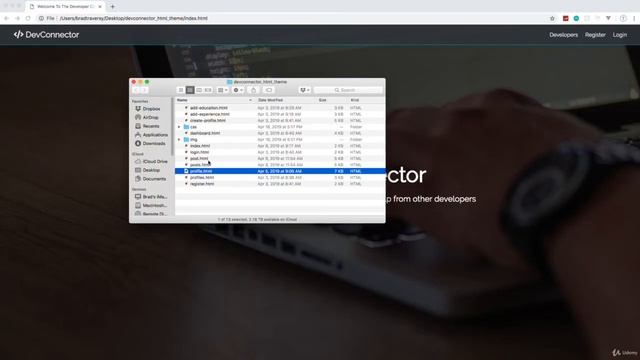Open Register link in site navbar
The image size is (640, 360).
595,35
